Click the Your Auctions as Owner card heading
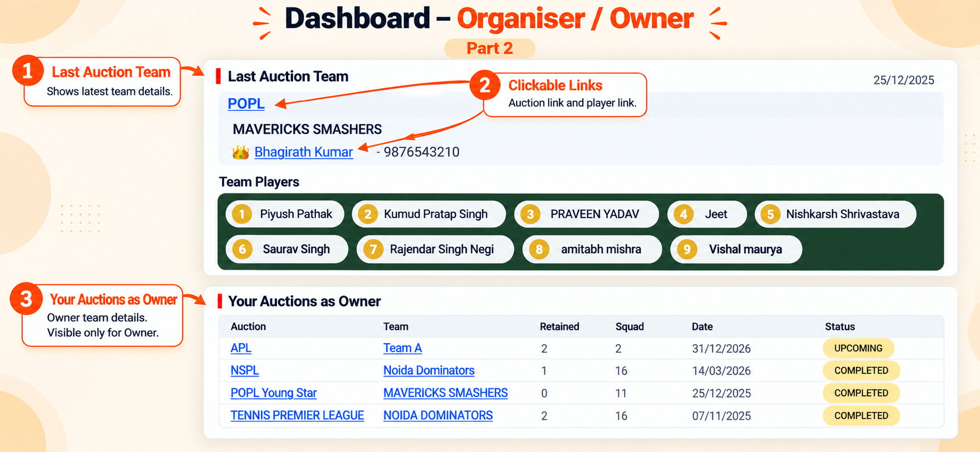980x452 pixels. pyautogui.click(x=304, y=301)
